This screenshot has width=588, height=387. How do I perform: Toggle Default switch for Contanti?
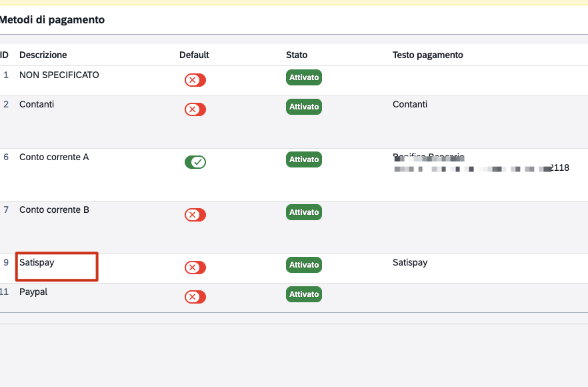click(195, 109)
